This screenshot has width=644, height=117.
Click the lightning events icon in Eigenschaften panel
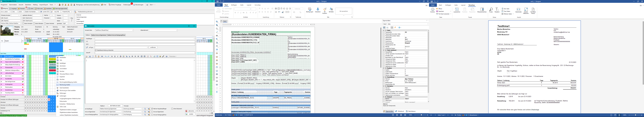[395, 28]
